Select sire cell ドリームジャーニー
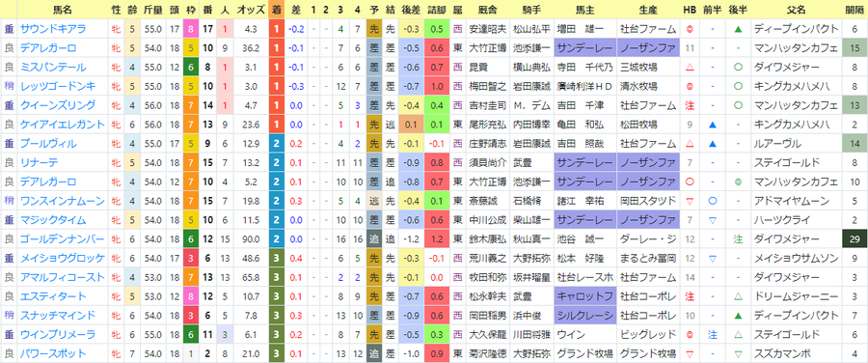The image size is (868, 363). coord(796,296)
